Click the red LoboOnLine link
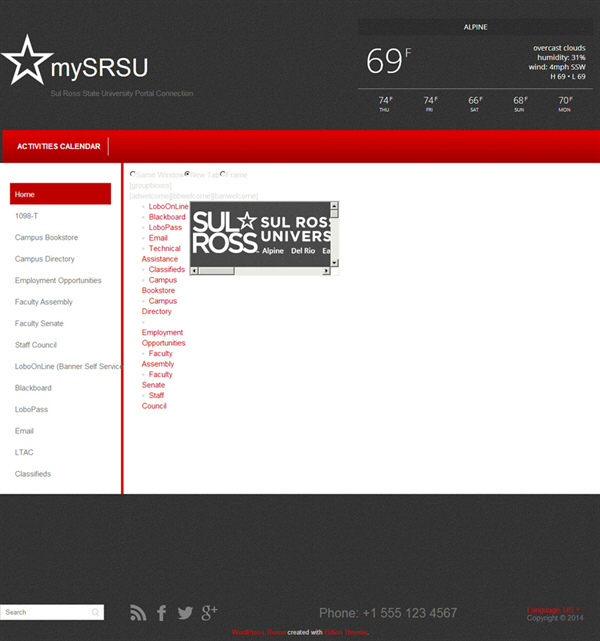The image size is (600, 641). [x=168, y=206]
